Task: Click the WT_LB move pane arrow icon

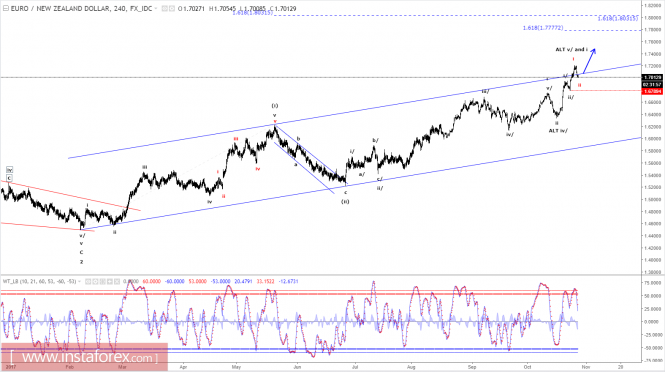Action: 109,281
